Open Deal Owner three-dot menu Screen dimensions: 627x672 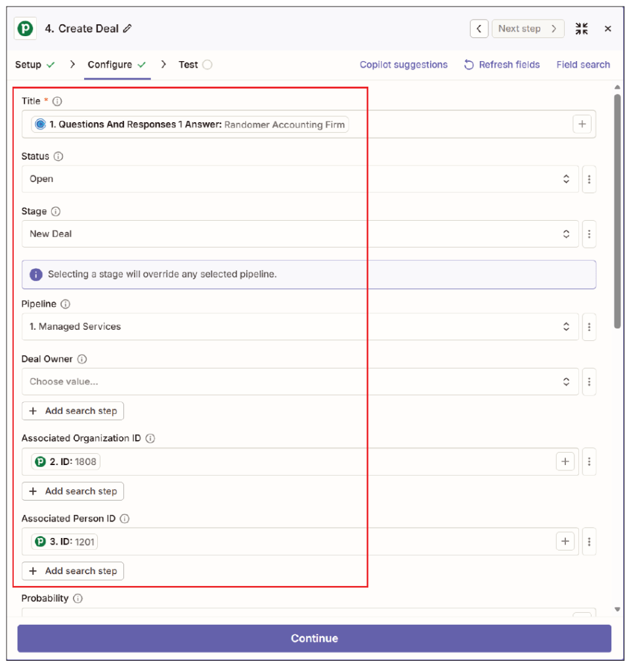pyautogui.click(x=589, y=382)
